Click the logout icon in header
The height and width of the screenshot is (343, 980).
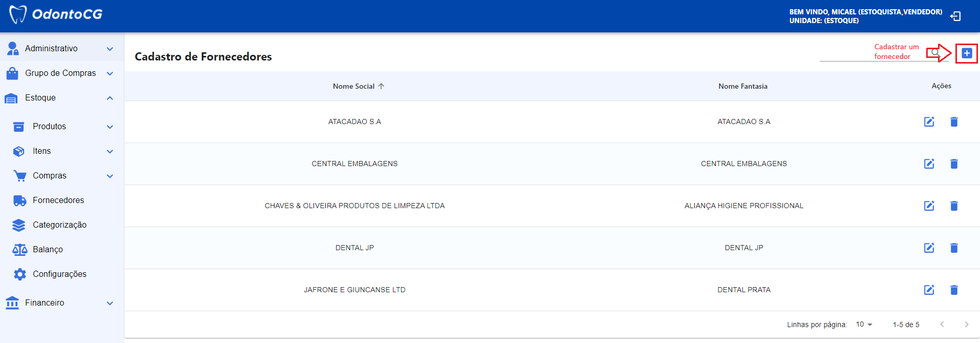tap(955, 16)
